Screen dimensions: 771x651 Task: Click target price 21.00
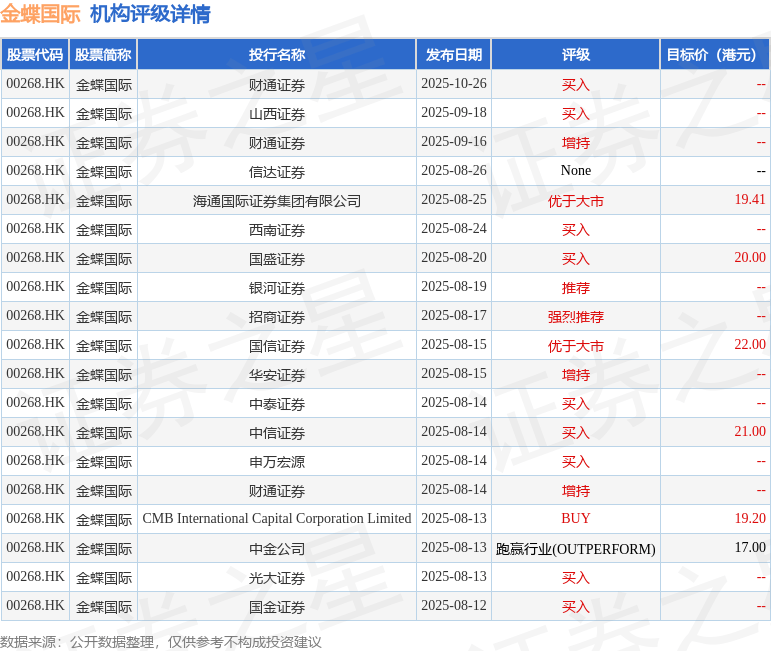750,432
